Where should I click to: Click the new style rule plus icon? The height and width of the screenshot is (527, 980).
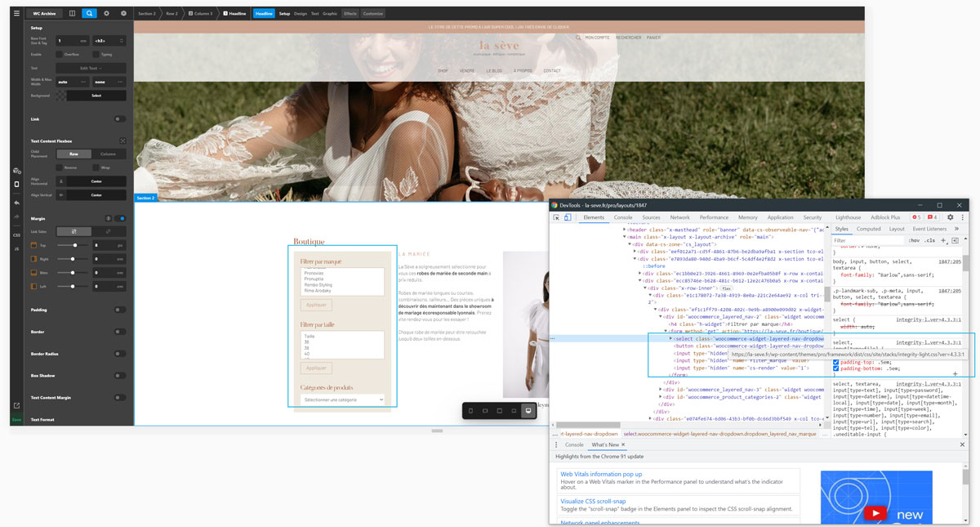click(x=943, y=240)
